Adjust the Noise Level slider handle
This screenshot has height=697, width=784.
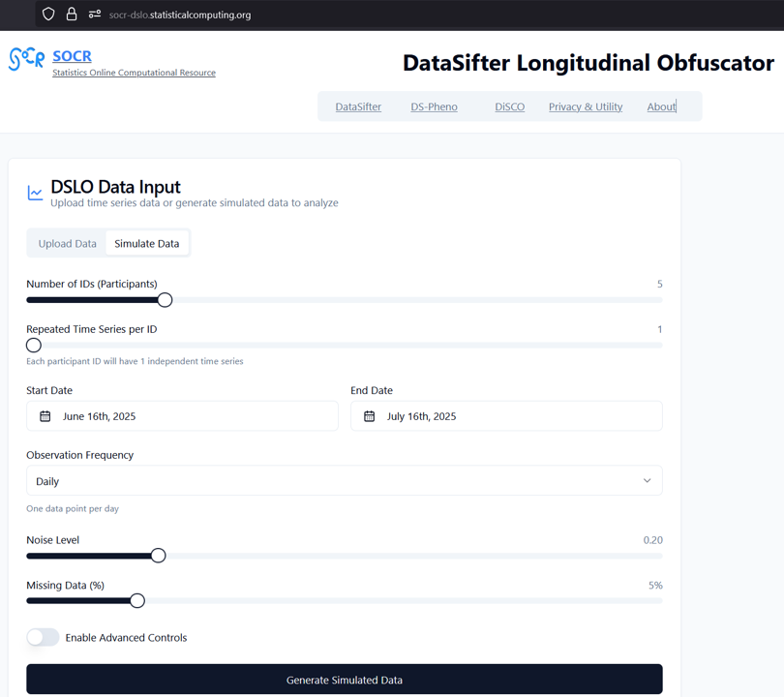click(158, 555)
